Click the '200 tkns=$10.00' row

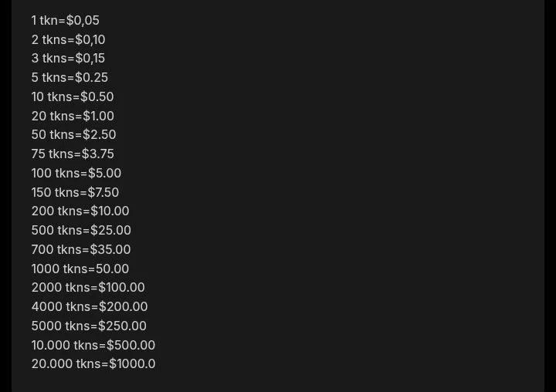[x=80, y=211]
